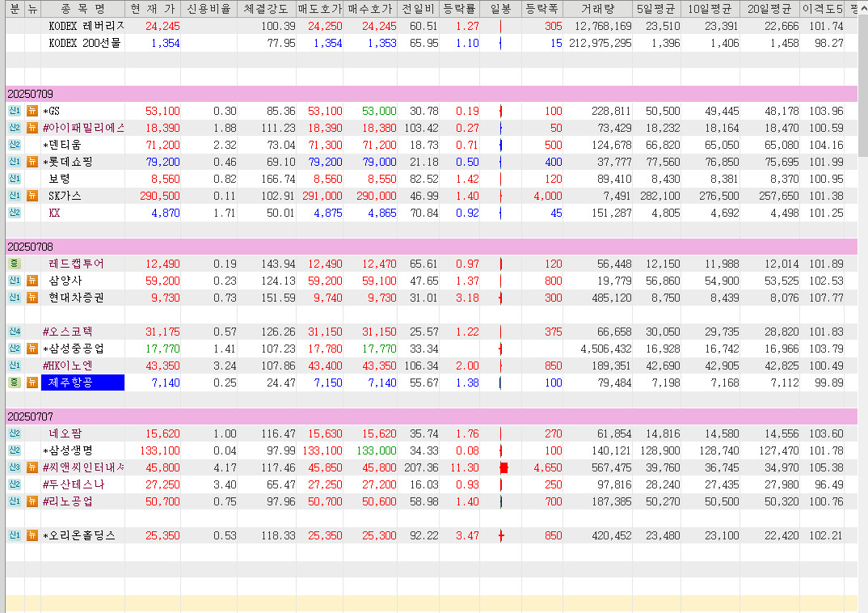Image resolution: width=868 pixels, height=613 pixels.
Task: Select the 덴티움 stock name
Action: point(62,145)
